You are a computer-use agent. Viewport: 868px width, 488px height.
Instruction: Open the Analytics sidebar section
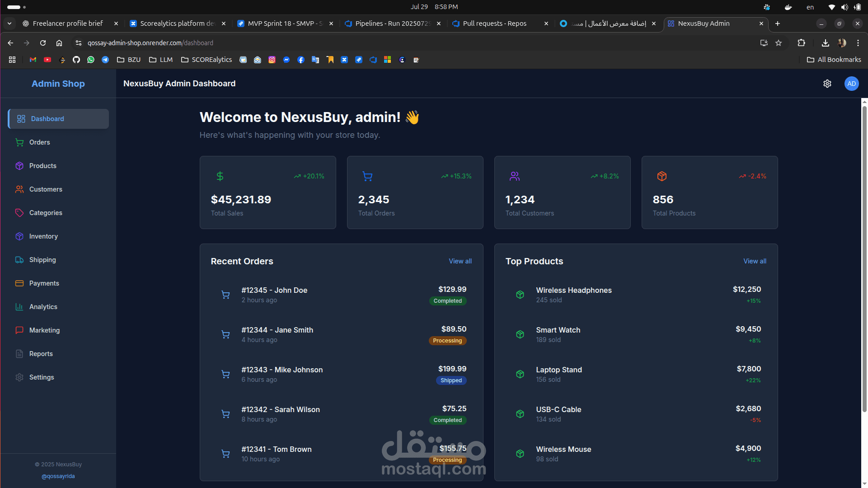click(58, 307)
